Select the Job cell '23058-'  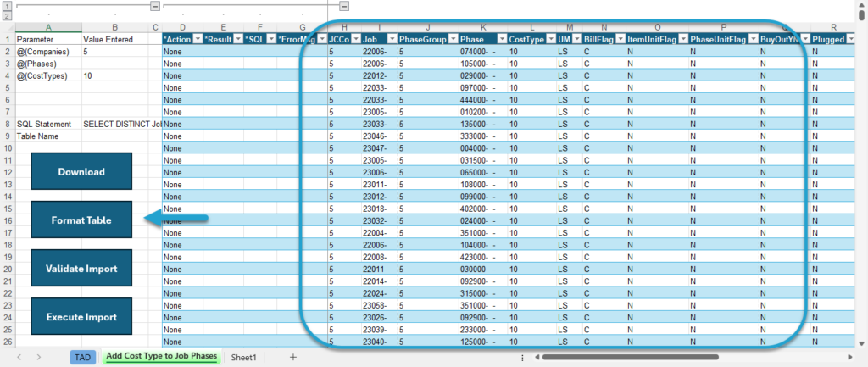tap(379, 306)
